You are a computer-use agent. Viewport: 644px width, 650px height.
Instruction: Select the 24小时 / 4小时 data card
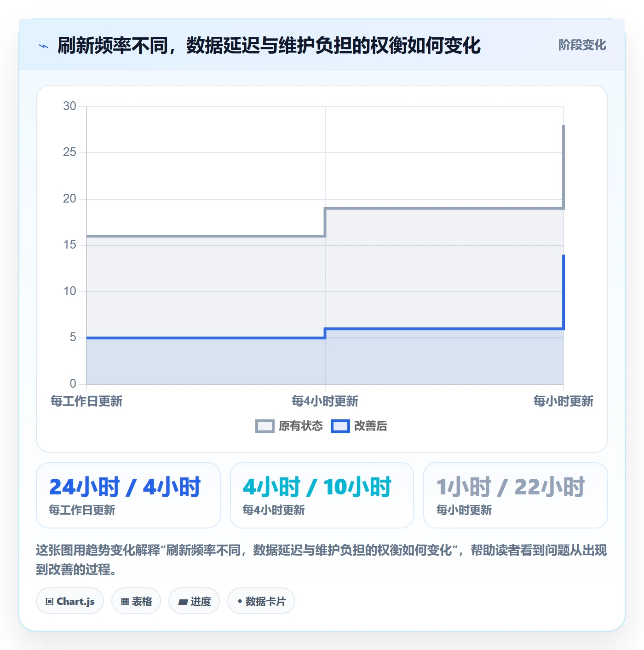[128, 495]
